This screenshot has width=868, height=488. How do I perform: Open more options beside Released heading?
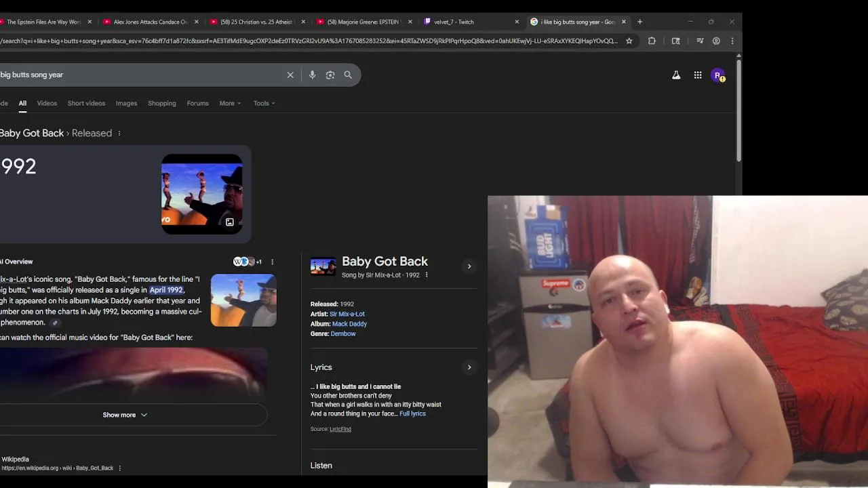pyautogui.click(x=119, y=134)
